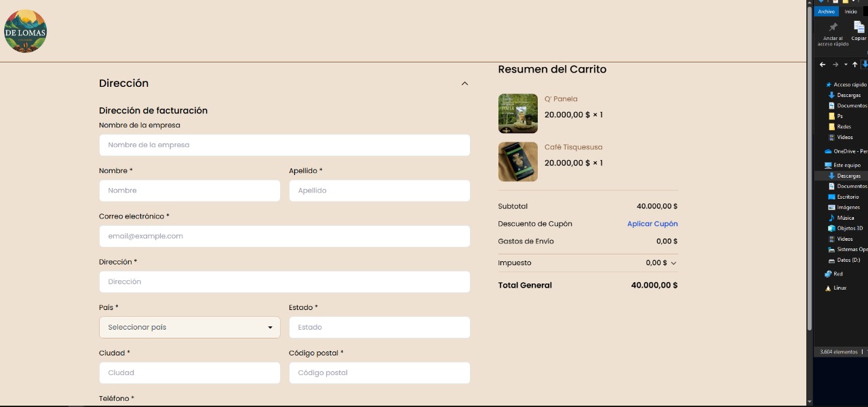Open the Datos (D:) drive

pyautogui.click(x=848, y=260)
